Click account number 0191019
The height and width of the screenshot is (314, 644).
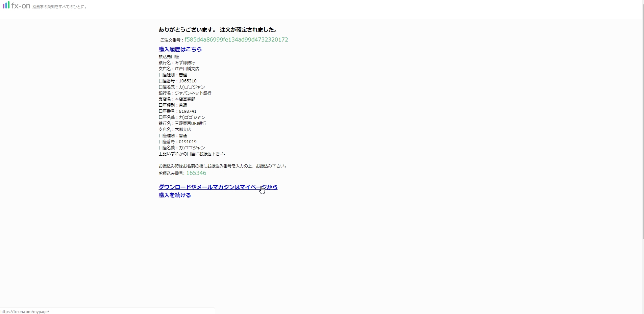click(x=188, y=142)
